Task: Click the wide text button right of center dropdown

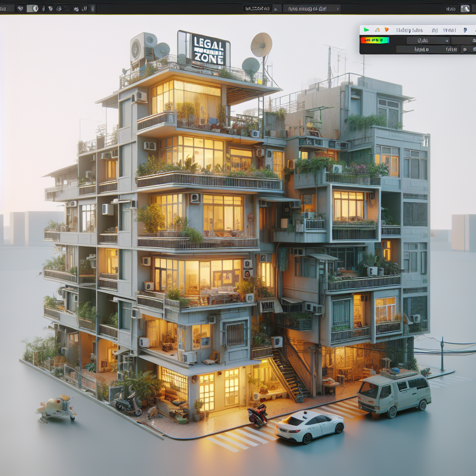Action: pyautogui.click(x=311, y=8)
